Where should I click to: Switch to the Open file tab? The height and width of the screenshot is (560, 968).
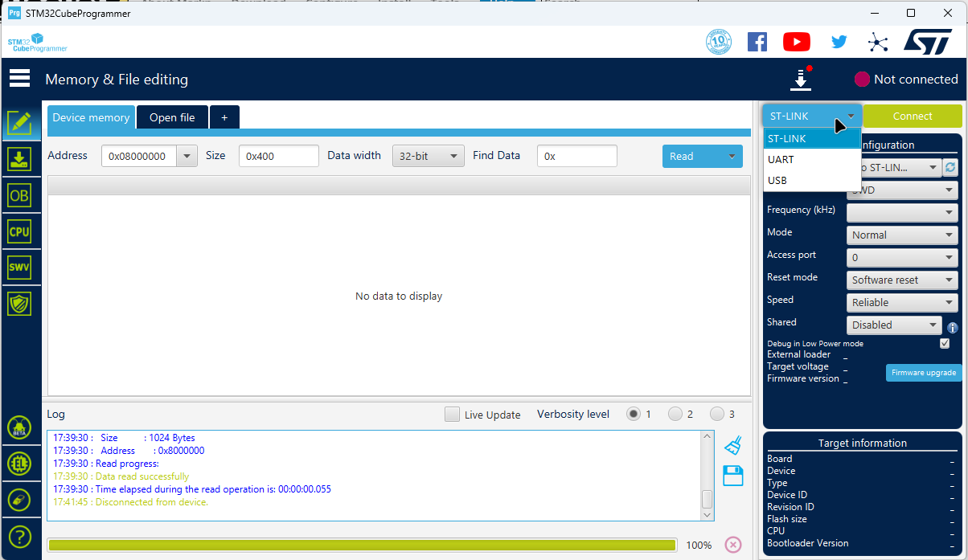click(x=172, y=117)
